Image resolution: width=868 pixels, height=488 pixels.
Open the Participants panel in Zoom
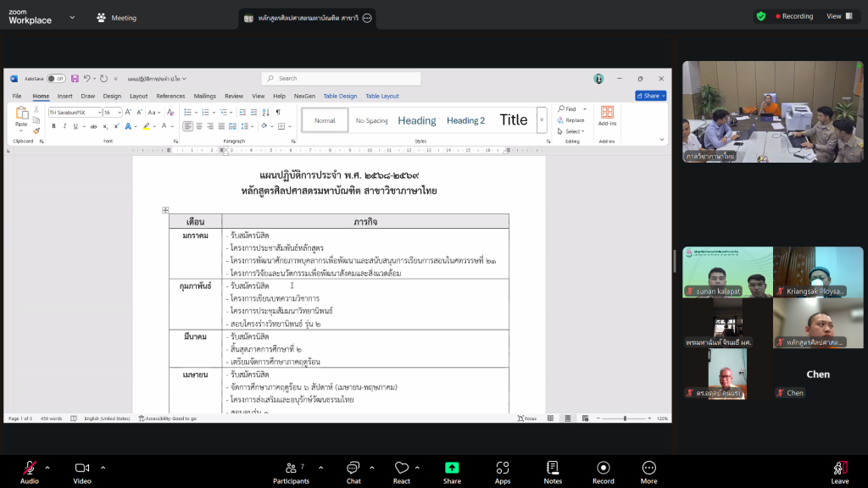(292, 473)
